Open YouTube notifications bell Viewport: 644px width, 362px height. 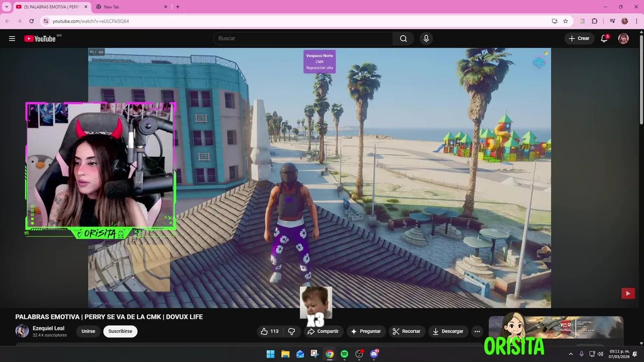(x=604, y=39)
